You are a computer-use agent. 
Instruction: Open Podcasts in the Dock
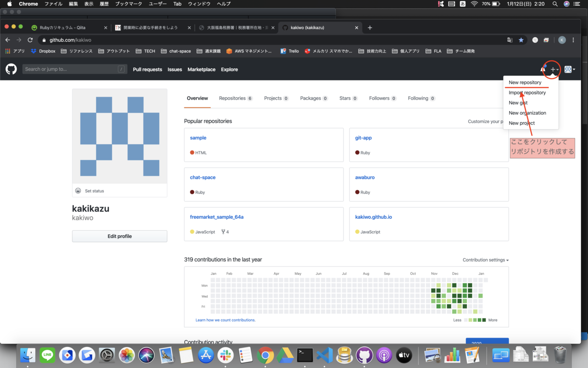click(x=384, y=355)
